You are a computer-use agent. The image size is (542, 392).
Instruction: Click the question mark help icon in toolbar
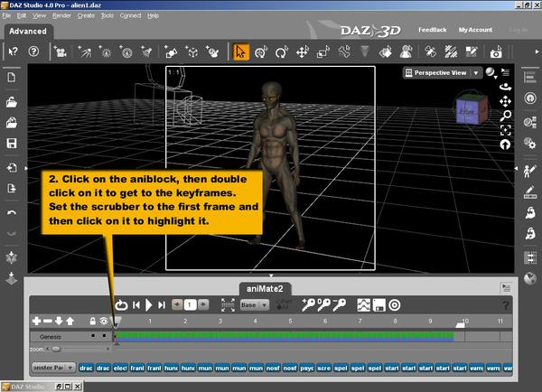pos(33,51)
